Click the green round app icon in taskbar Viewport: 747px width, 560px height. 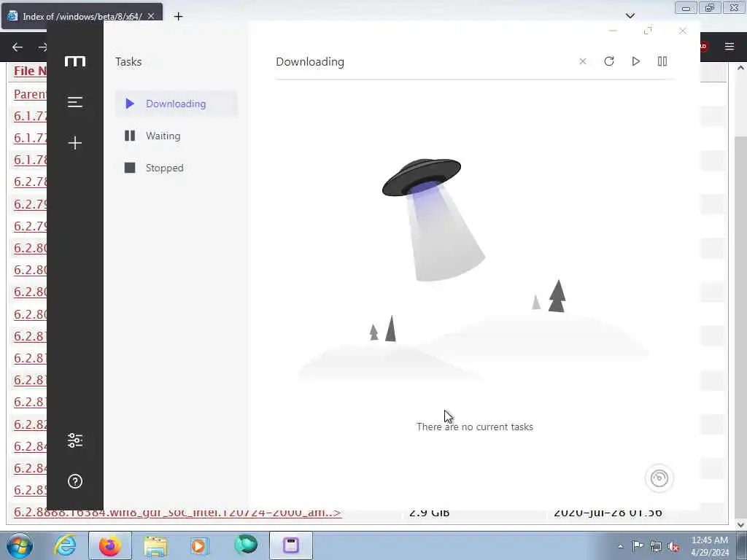[246, 545]
